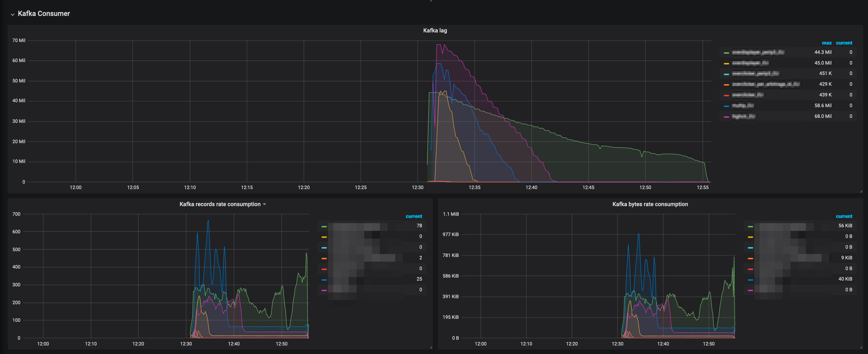Collapse the Kafka Consumer row chevron
868x354 pixels.
click(x=12, y=15)
